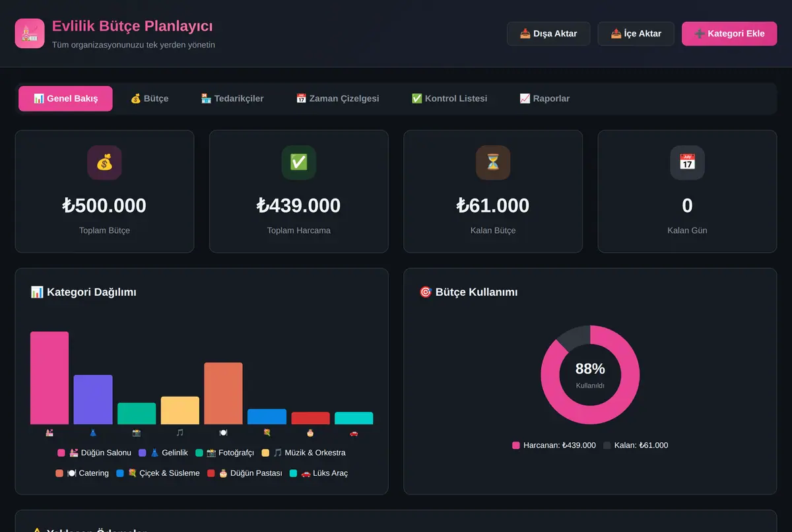Click the Dışa Aktar button
Screen dimensions: 792x532
pos(548,34)
